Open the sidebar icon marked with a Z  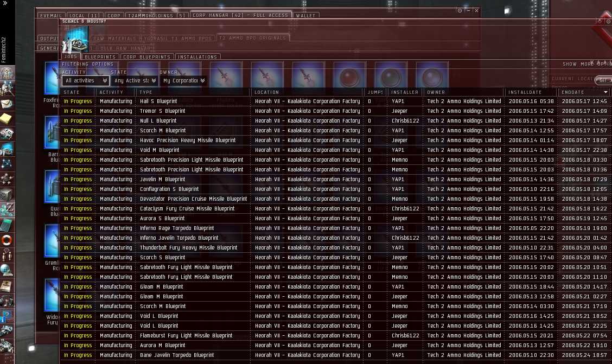tap(7, 209)
